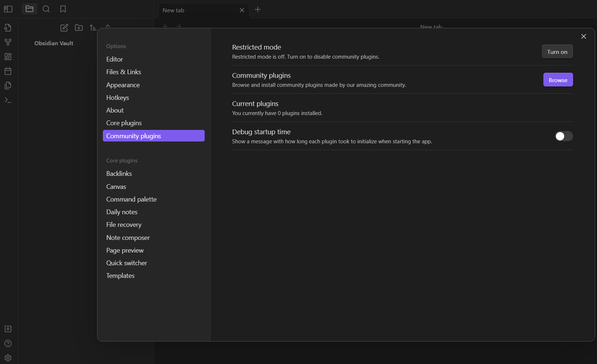Open the vault switcher icon
The height and width of the screenshot is (364, 597).
point(8,329)
